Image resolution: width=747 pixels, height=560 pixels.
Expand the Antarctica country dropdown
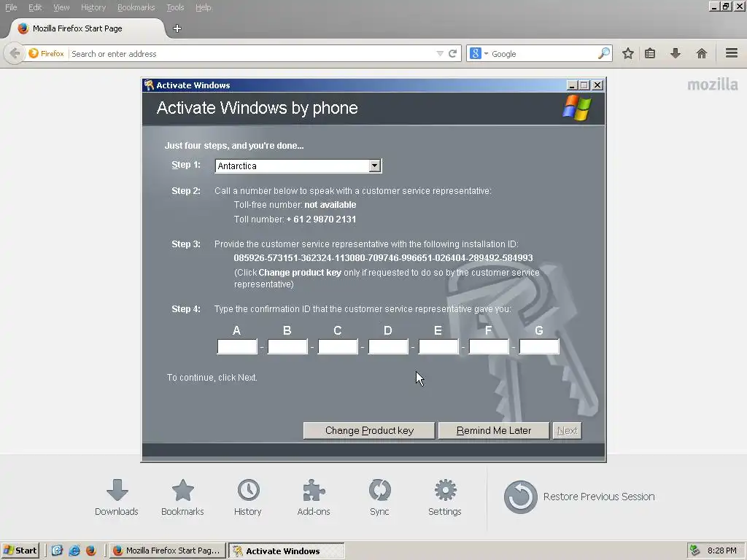coord(374,166)
